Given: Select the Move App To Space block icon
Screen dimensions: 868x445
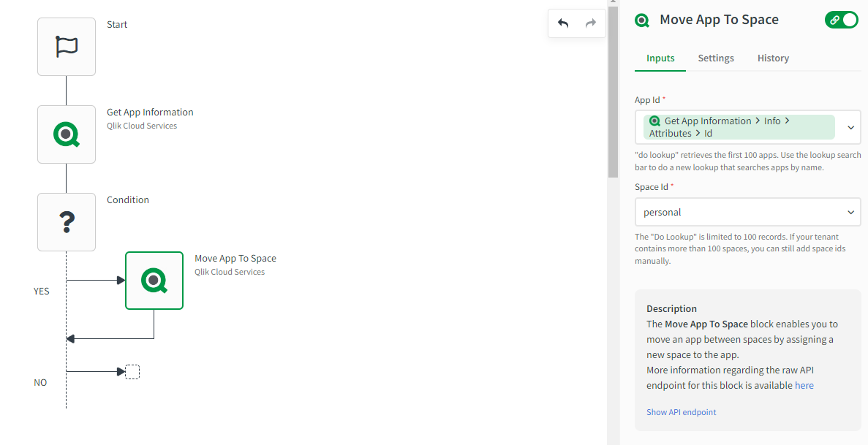Looking at the screenshot, I should tap(154, 281).
